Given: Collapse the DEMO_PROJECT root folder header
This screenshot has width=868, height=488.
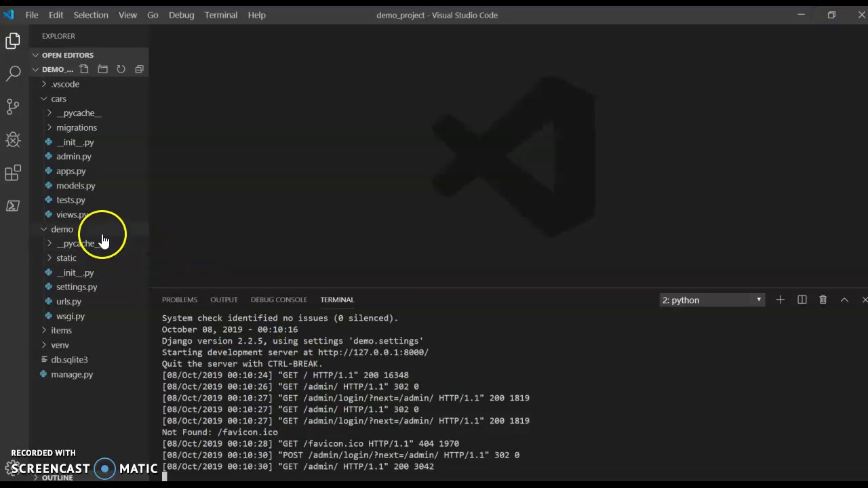Looking at the screenshot, I should (x=58, y=69).
